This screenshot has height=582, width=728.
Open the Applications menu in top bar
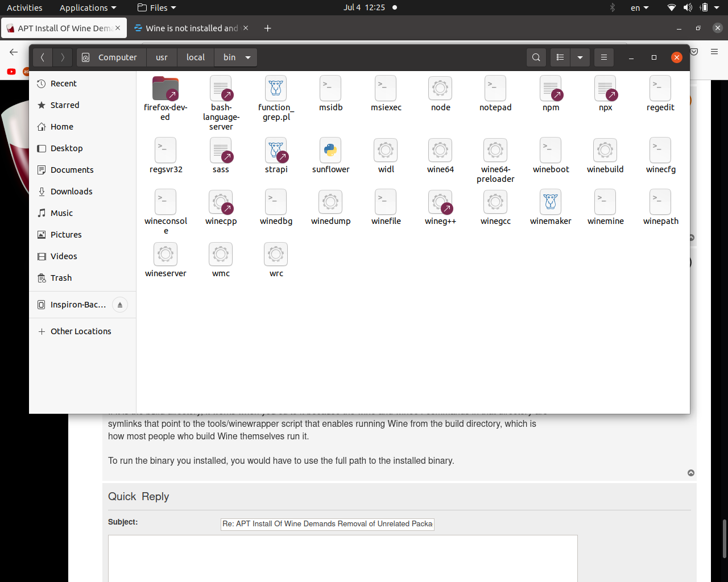pos(88,7)
